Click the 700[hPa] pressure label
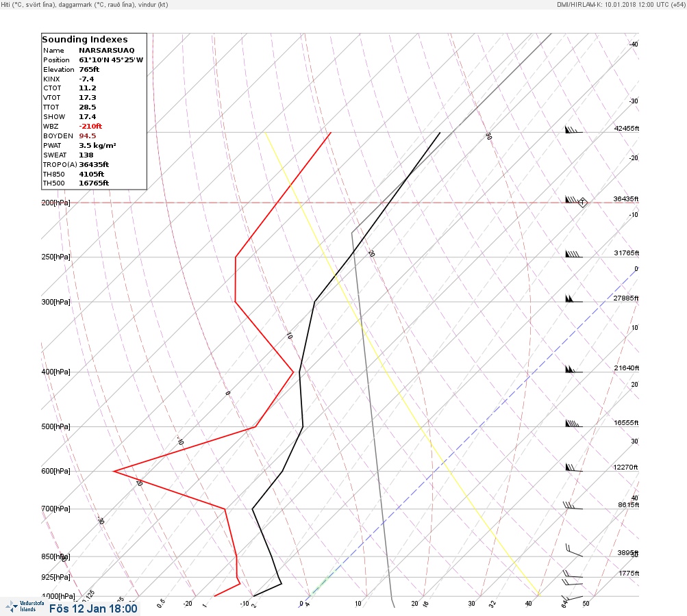Viewport: 687px width, 616px height. pos(55,509)
